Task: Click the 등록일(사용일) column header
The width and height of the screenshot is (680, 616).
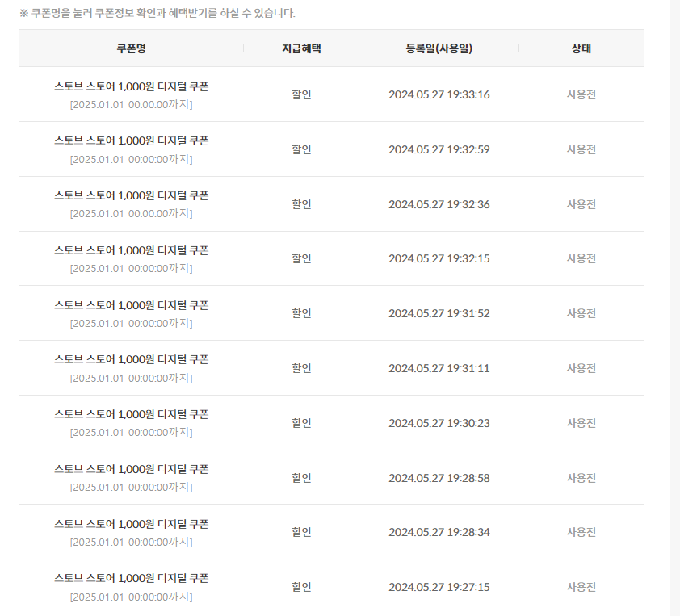Action: (x=439, y=48)
